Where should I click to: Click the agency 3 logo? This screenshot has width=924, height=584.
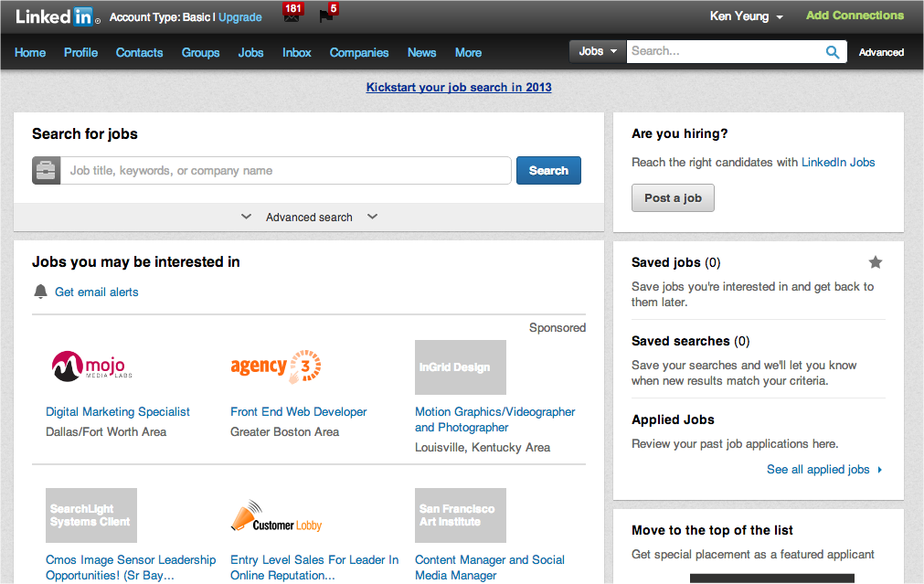coord(276,366)
